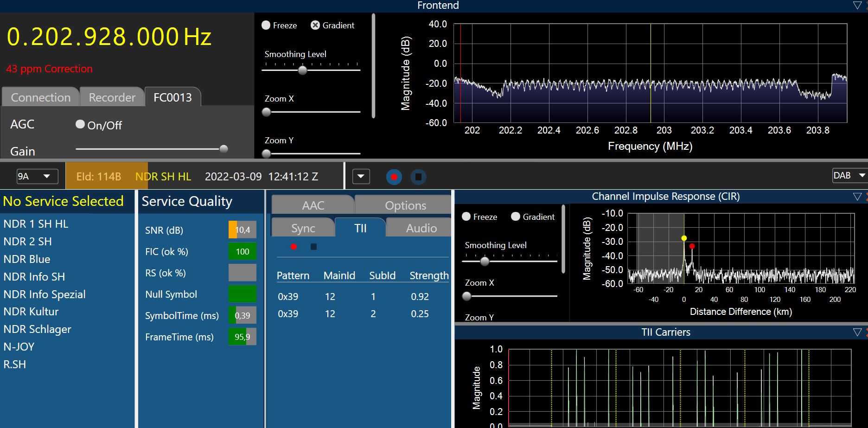The width and height of the screenshot is (868, 428).
Task: Open the DAB mode dropdown
Action: pyautogui.click(x=849, y=176)
